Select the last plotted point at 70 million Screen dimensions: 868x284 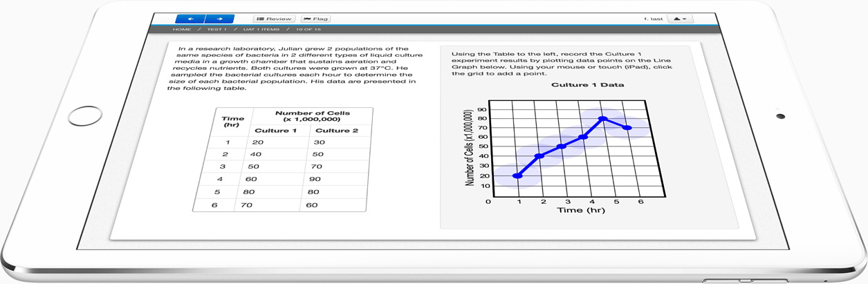coord(627,128)
